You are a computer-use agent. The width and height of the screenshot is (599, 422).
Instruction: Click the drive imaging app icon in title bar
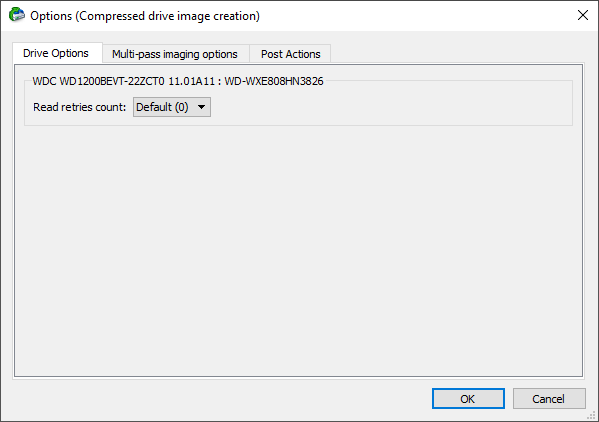(x=16, y=15)
